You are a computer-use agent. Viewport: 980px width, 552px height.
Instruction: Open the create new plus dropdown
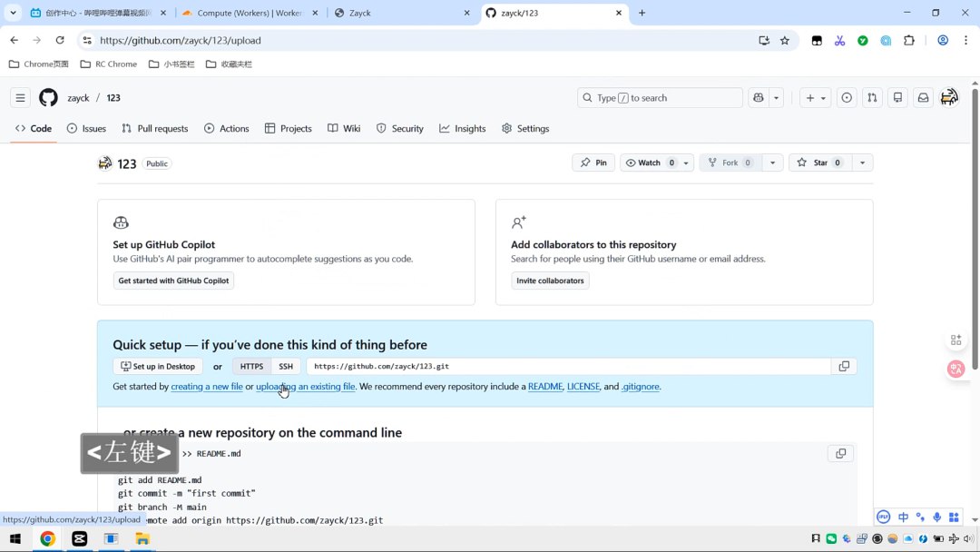815,98
